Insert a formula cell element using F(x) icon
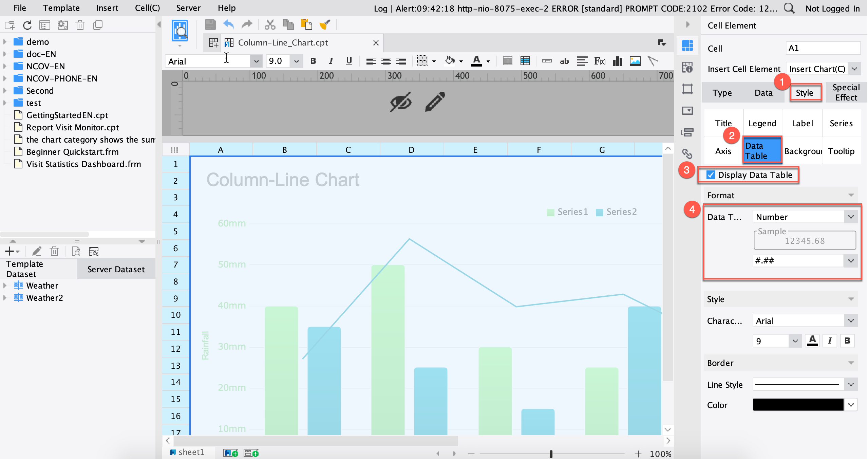The height and width of the screenshot is (459, 868). point(599,61)
